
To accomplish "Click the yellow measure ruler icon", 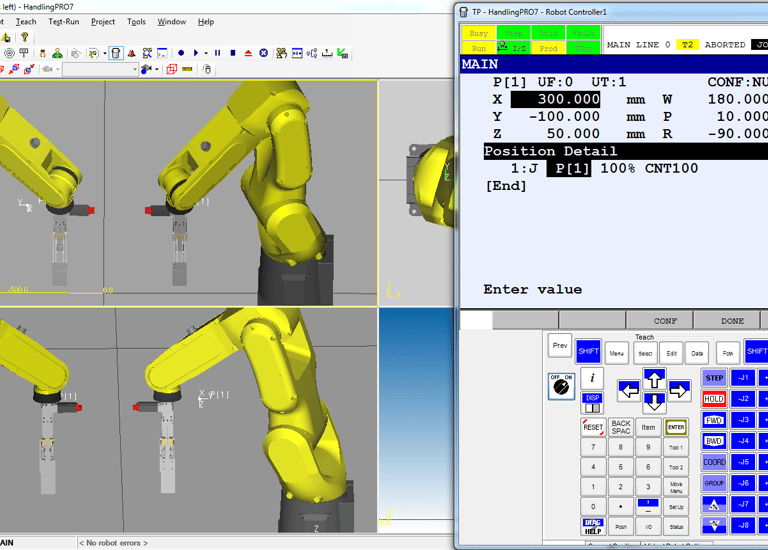I will [187, 69].
